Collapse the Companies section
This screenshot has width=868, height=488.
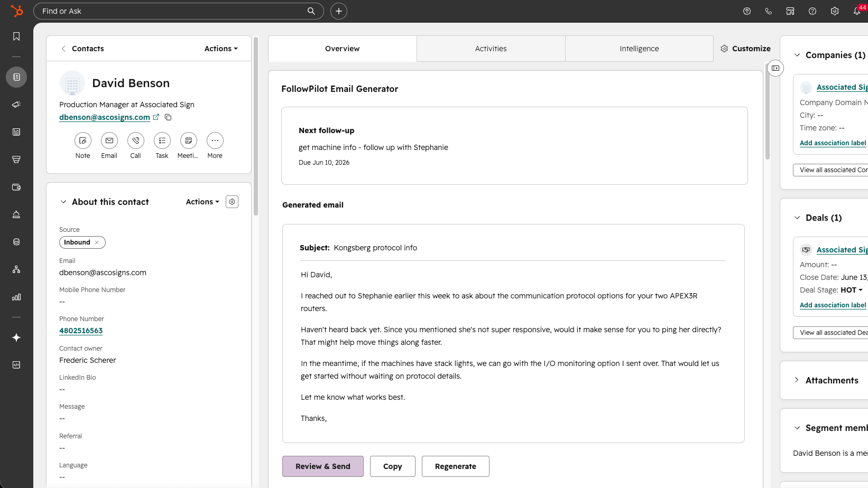click(797, 55)
